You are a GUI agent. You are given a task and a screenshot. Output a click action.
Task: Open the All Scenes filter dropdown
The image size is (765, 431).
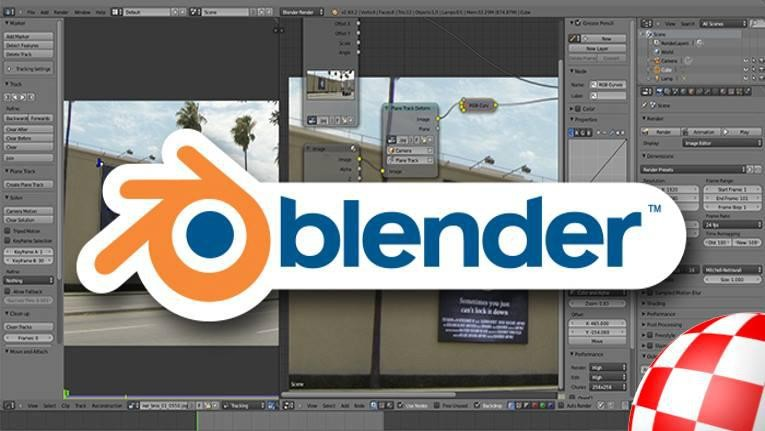click(722, 22)
